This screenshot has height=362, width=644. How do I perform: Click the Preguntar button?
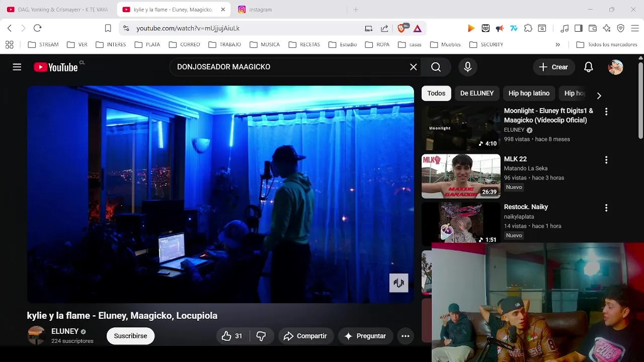[365, 336]
